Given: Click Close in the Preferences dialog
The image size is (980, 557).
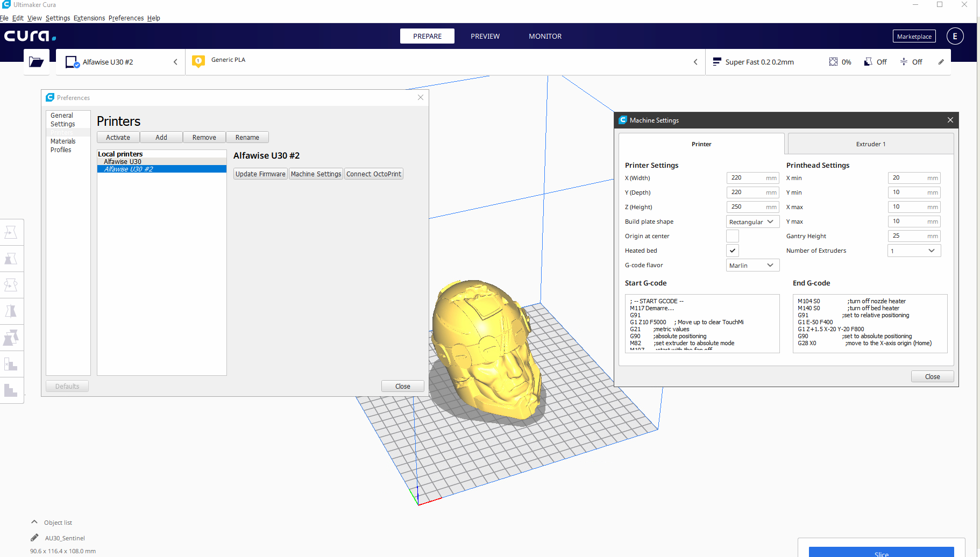Looking at the screenshot, I should click(402, 386).
